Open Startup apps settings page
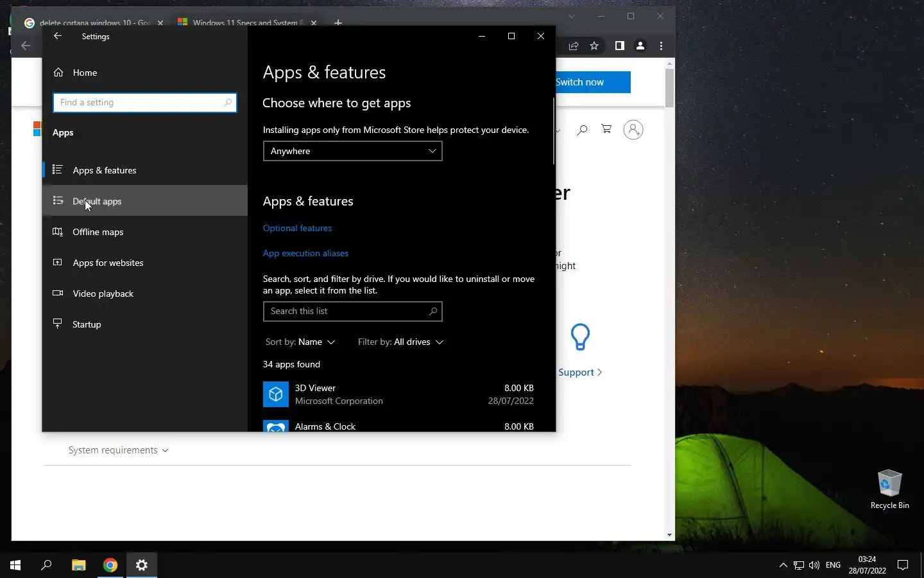Viewport: 924px width, 578px height. (145, 324)
